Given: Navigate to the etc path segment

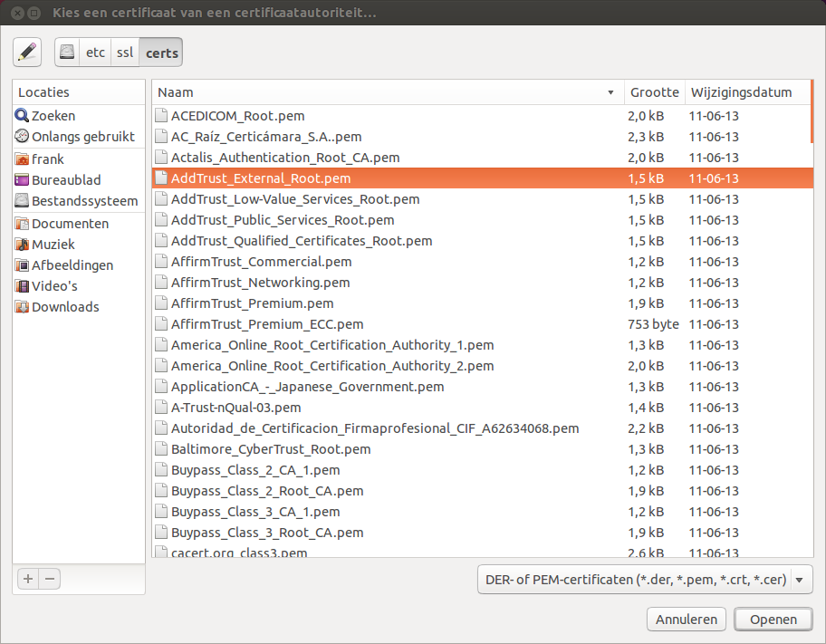Looking at the screenshot, I should (x=95, y=53).
